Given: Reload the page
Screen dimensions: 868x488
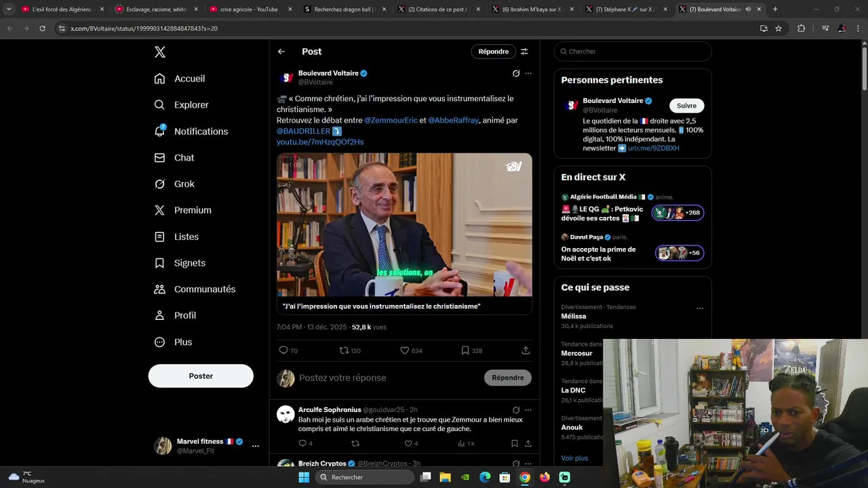Looking at the screenshot, I should pos(42,28).
